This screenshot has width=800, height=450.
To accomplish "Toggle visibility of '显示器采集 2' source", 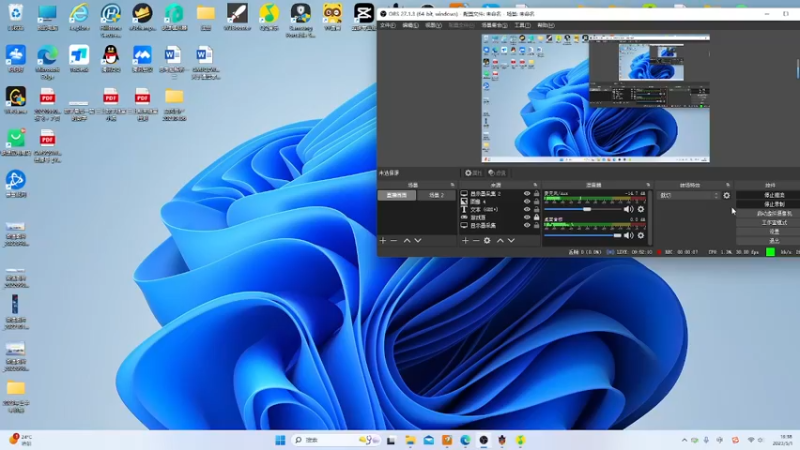I will [527, 193].
